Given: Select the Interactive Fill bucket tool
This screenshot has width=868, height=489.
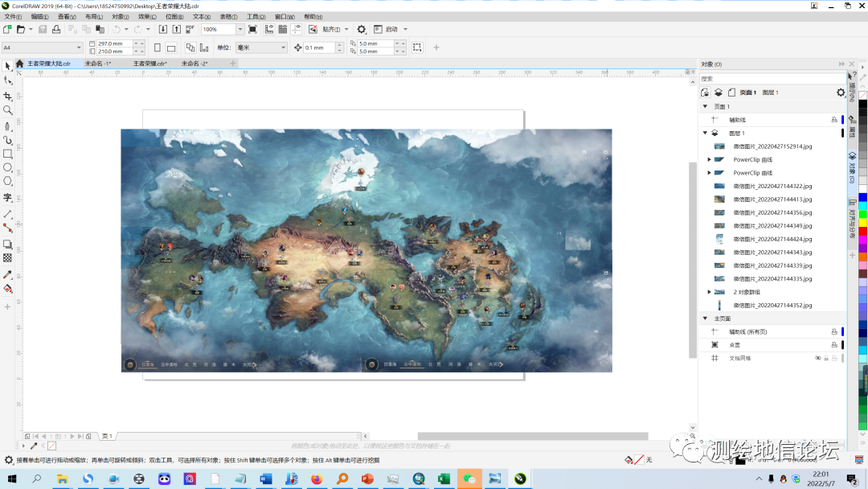Looking at the screenshot, I should (x=8, y=289).
